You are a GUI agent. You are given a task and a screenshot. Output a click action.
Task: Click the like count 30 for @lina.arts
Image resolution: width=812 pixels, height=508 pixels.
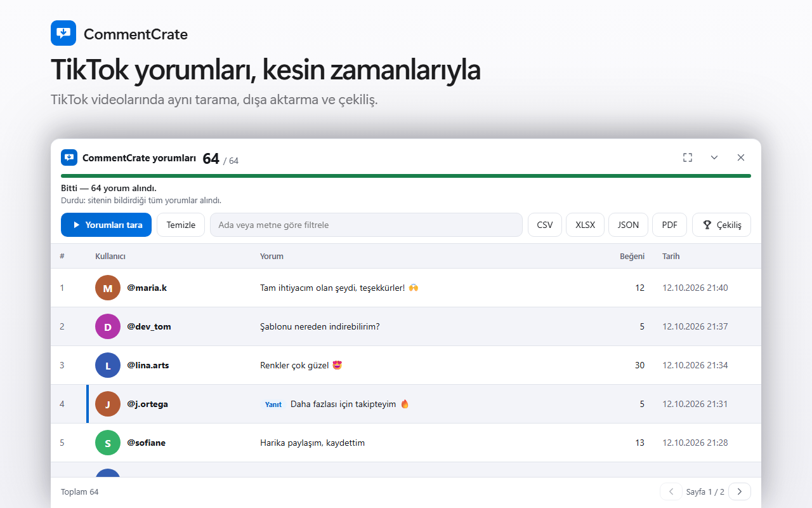click(x=639, y=365)
